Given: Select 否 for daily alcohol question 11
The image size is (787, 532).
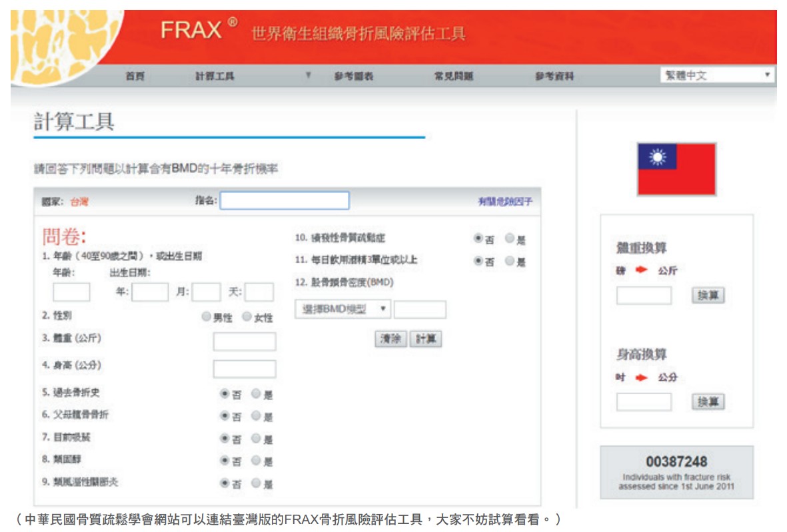Looking at the screenshot, I should click(478, 261).
